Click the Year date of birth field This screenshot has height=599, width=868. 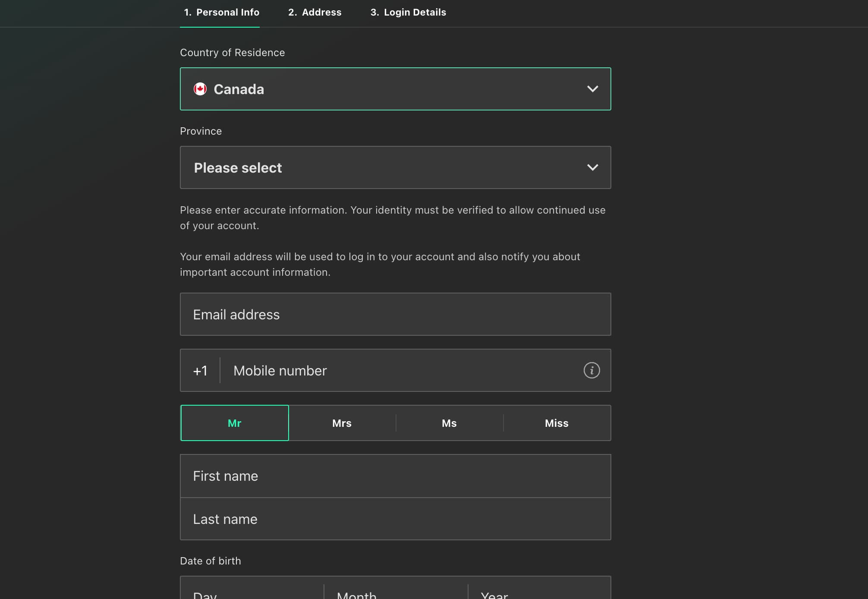coord(538,592)
